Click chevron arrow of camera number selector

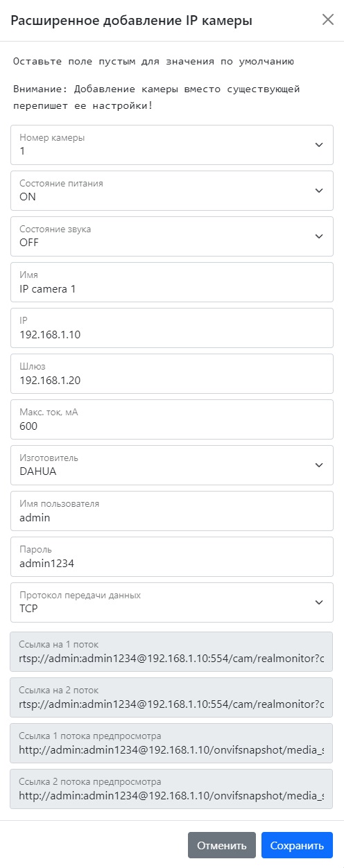[319, 145]
